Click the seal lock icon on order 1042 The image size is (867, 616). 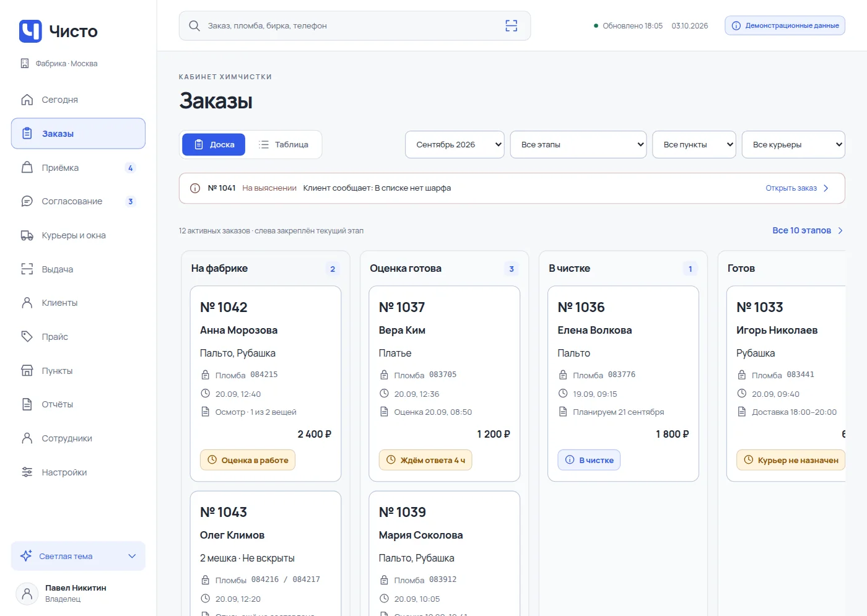(x=206, y=375)
